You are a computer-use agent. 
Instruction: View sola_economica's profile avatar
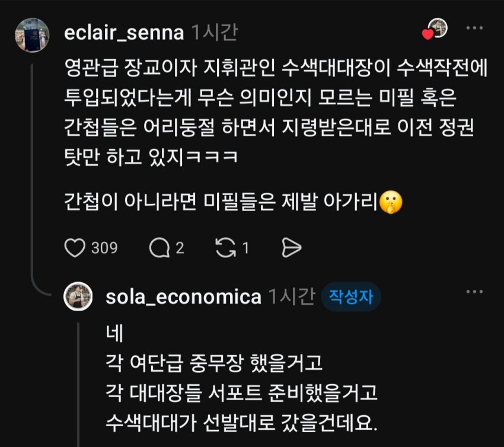(x=78, y=296)
